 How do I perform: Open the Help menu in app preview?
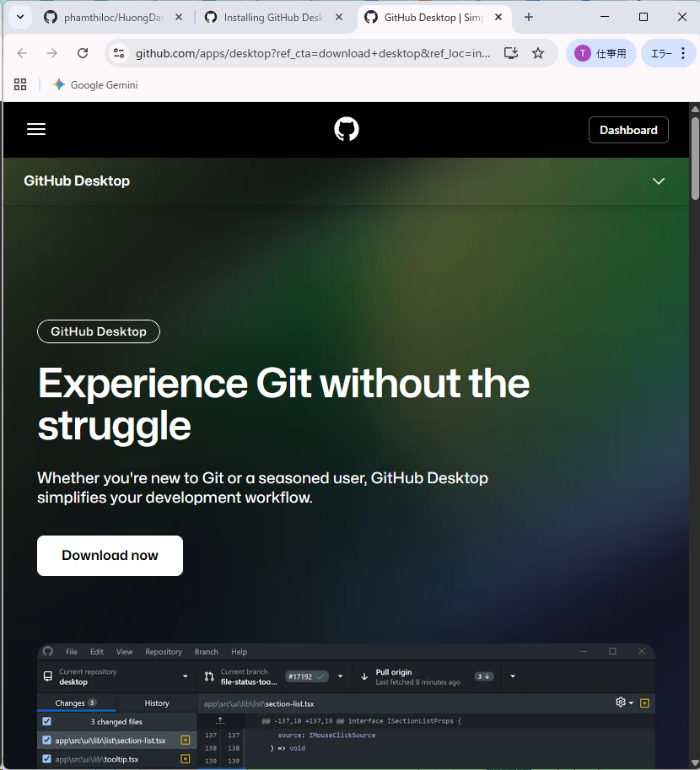(x=240, y=652)
